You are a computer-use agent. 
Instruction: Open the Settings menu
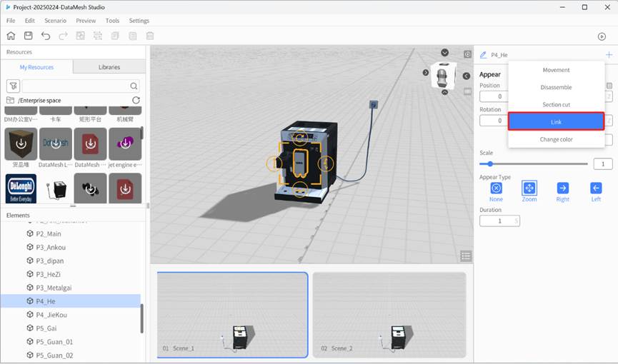[139, 21]
